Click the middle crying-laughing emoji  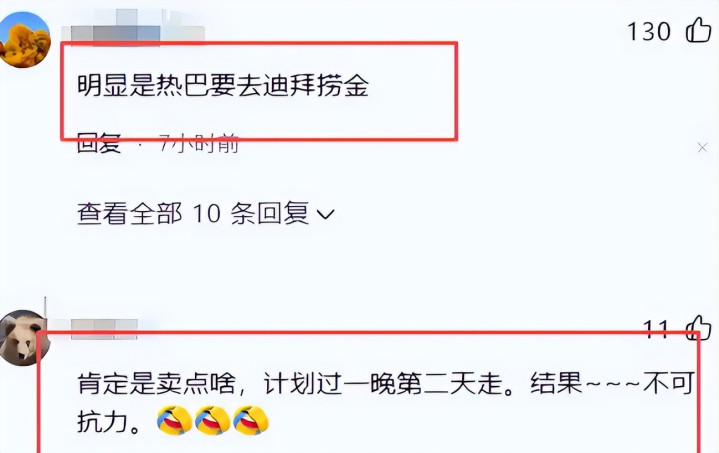pyautogui.click(x=212, y=420)
